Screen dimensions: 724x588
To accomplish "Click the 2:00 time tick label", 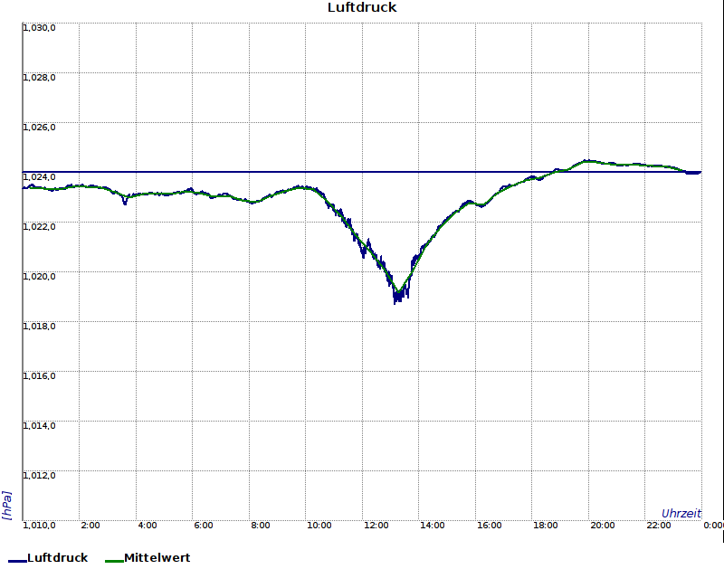I will pyautogui.click(x=90, y=526).
